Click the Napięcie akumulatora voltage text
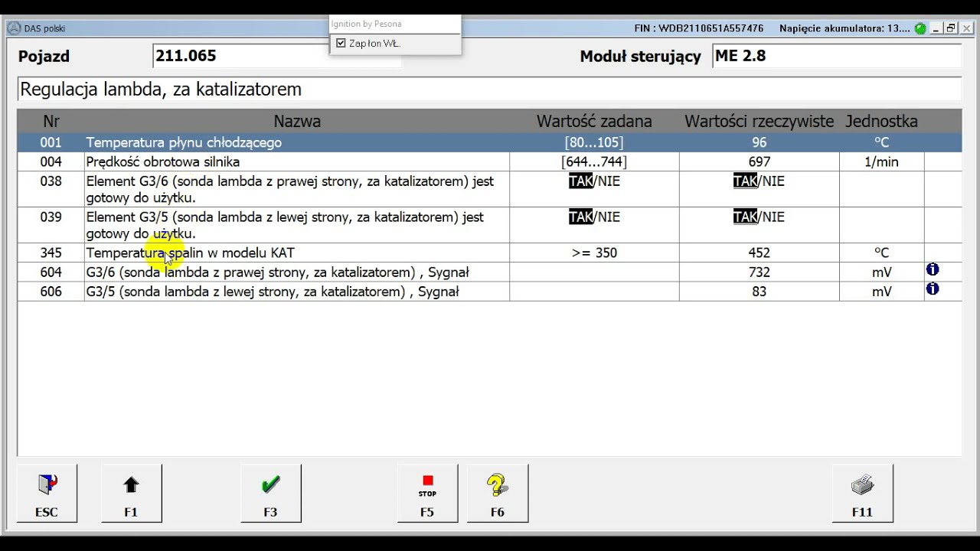 (x=844, y=28)
